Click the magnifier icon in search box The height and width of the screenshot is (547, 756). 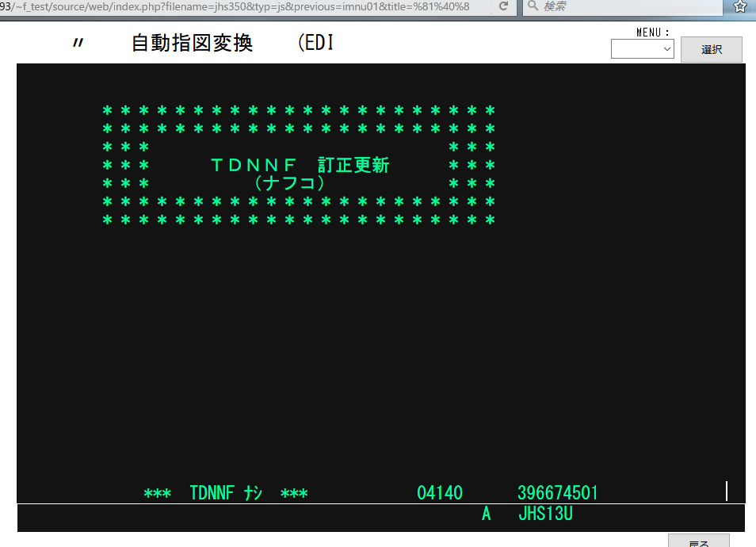(533, 6)
